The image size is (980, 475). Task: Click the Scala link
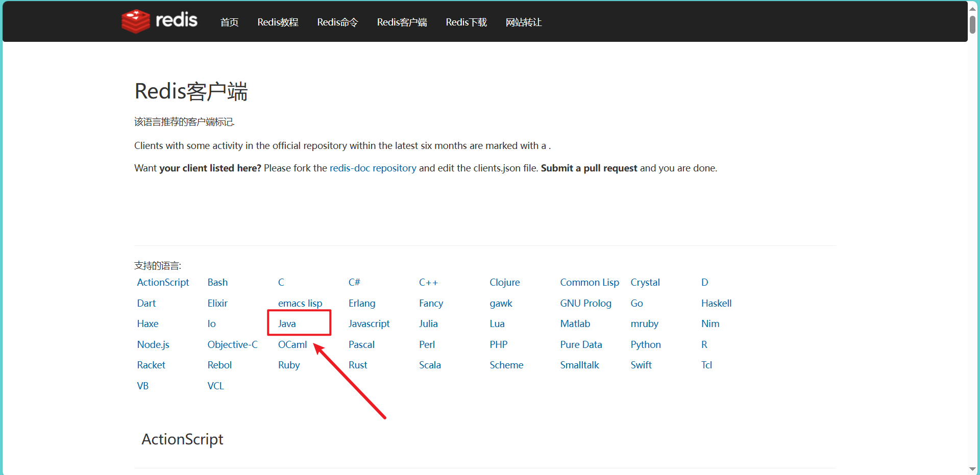coord(430,365)
